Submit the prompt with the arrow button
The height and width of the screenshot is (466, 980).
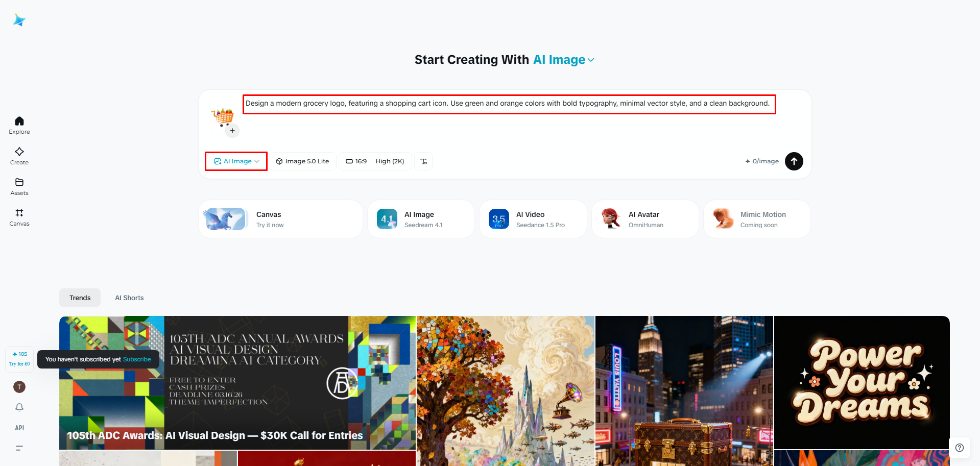[x=794, y=161]
